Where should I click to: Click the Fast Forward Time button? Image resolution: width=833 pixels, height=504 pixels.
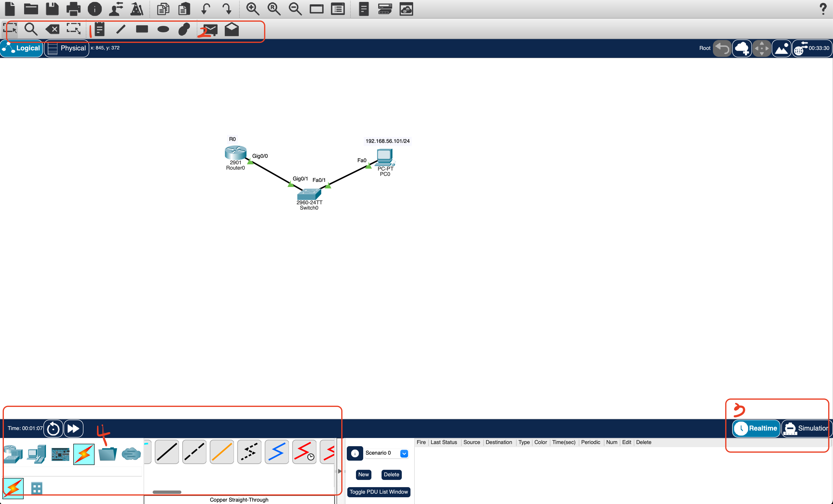(x=73, y=429)
